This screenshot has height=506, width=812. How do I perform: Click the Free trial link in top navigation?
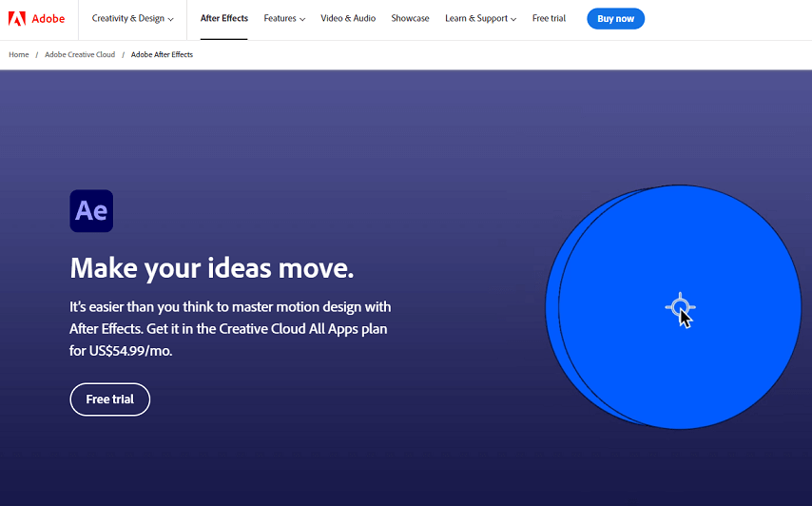(549, 19)
